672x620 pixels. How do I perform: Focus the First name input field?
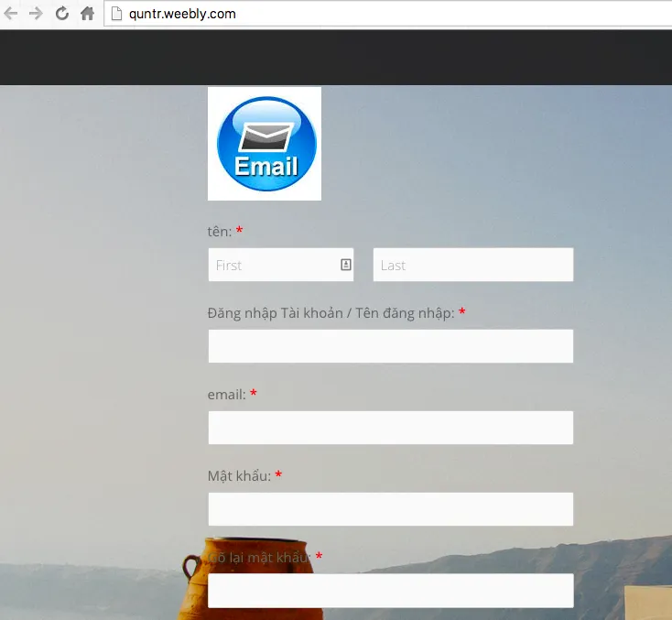[273, 265]
